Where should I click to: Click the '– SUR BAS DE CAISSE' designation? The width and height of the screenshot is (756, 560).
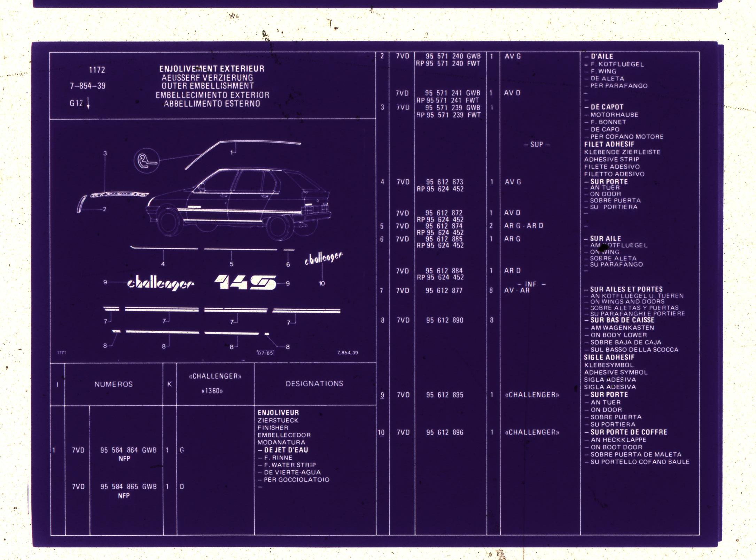[x=619, y=320]
